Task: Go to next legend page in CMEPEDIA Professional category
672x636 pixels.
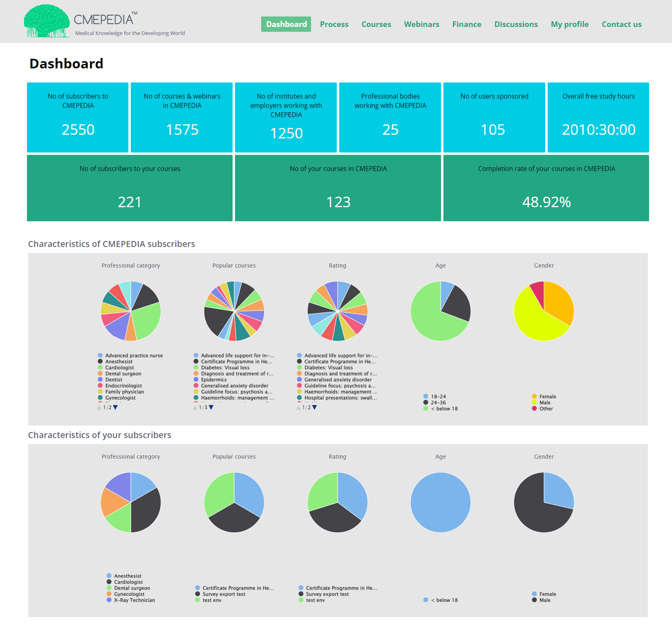Action: (x=115, y=408)
